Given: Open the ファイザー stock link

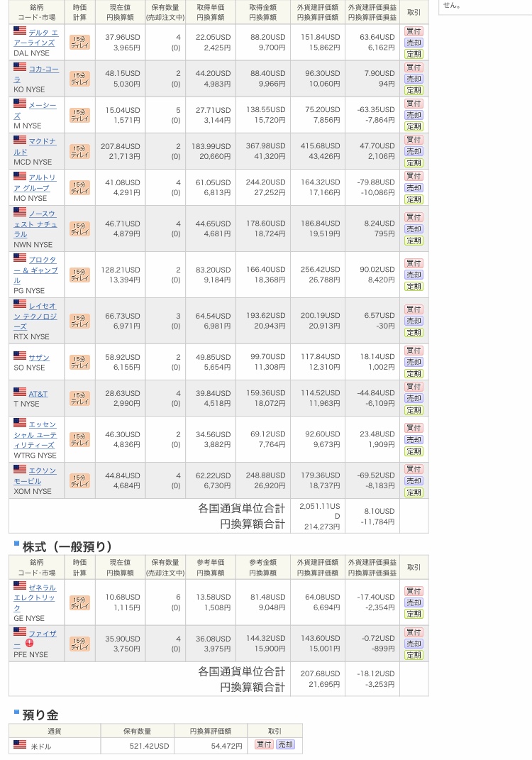Looking at the screenshot, I should coord(35,639).
